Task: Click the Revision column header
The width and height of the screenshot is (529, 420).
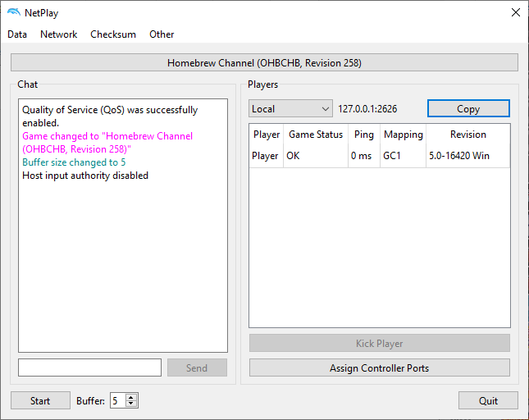Action: point(468,135)
